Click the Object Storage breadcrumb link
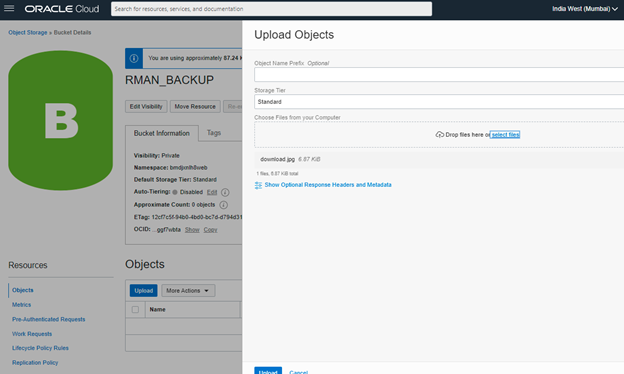The image size is (624, 374). pos(28,33)
